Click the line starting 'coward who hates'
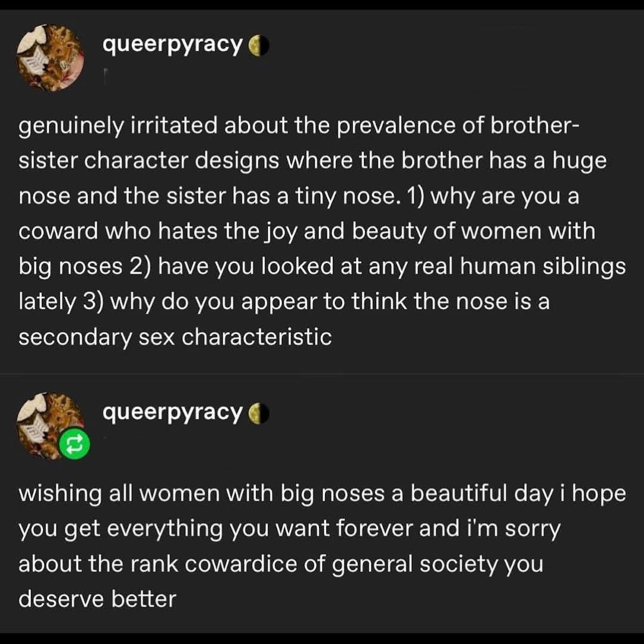Screen dimensions: 644x644 tap(306, 231)
